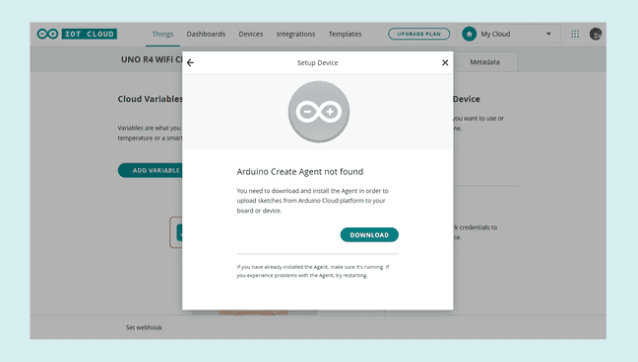
Task: Open the Devices tab
Action: (x=251, y=34)
